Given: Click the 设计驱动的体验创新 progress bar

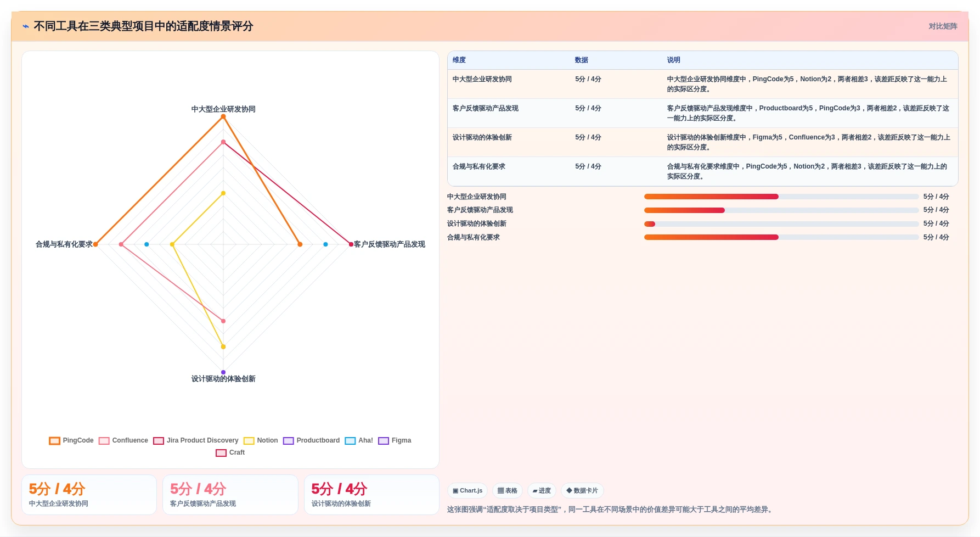Looking at the screenshot, I should coord(781,224).
